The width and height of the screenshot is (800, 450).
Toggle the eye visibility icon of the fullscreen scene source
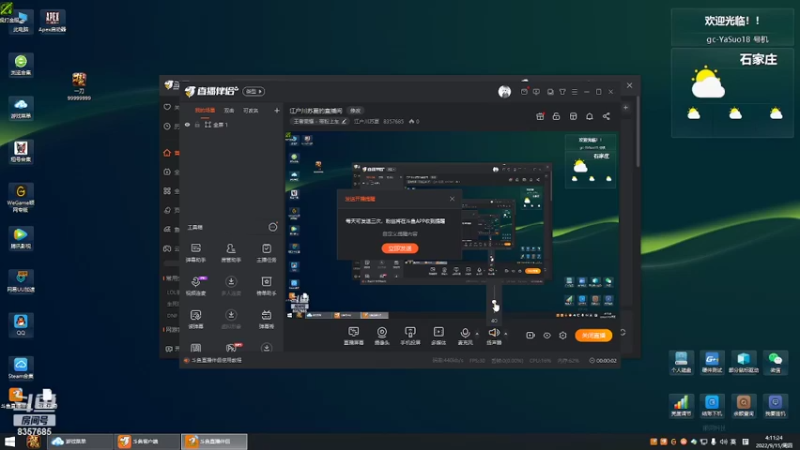click(187, 125)
